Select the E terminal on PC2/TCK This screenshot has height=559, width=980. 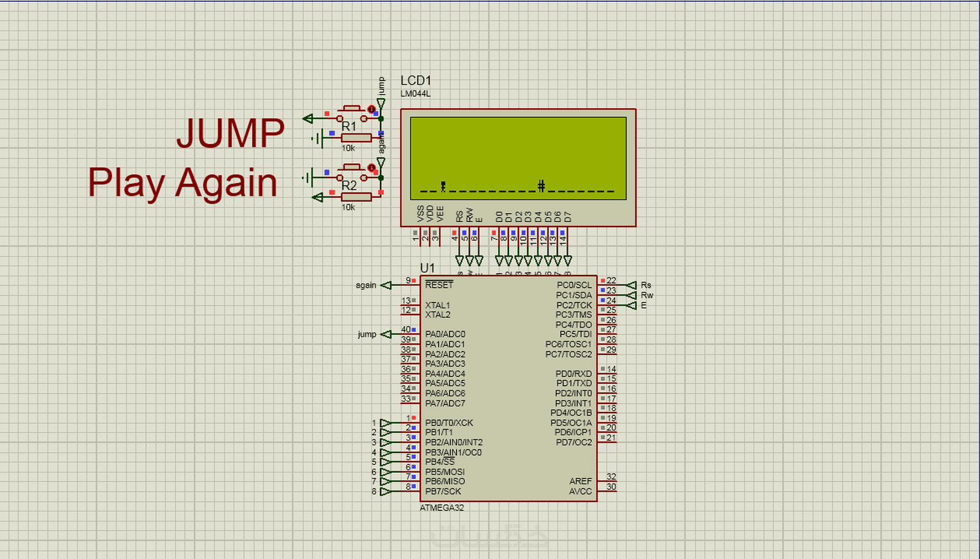(631, 305)
